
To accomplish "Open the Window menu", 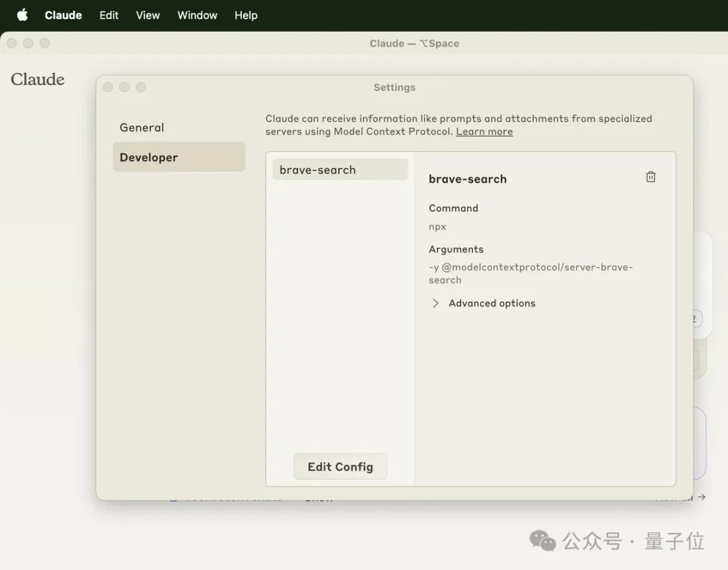I will pos(197,15).
